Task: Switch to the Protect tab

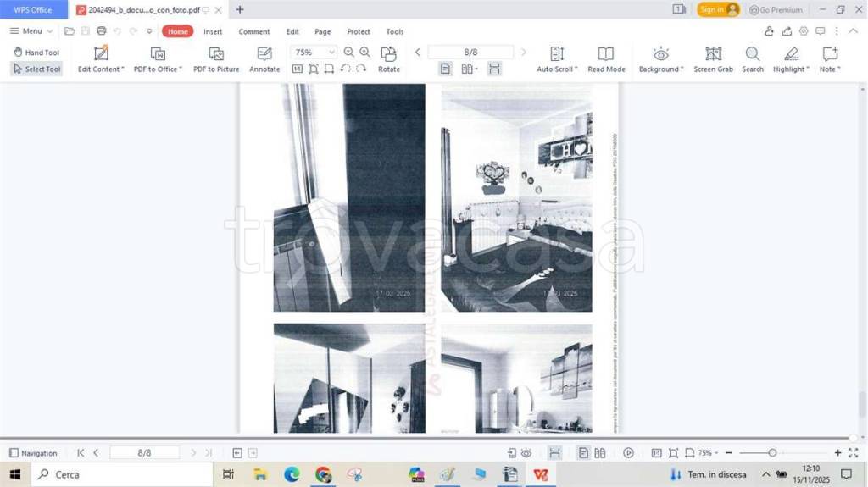Action: 359,31
